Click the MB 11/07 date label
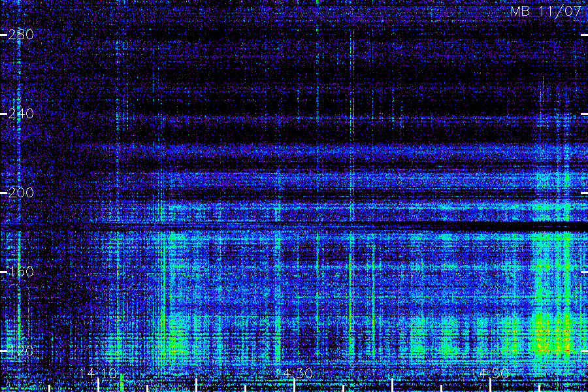 tap(546, 11)
